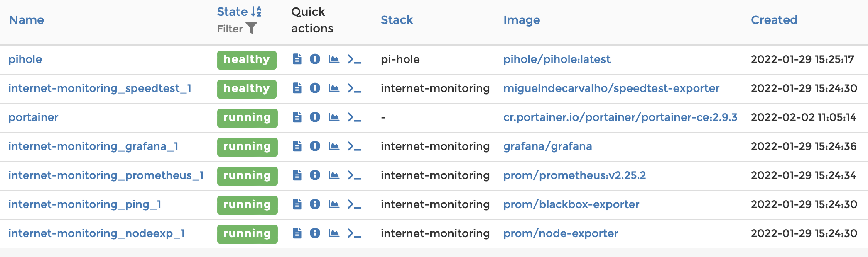Screen dimensions: 868x257
Task: View logs for internet-monitoring_nodeexp_1
Action: click(297, 233)
